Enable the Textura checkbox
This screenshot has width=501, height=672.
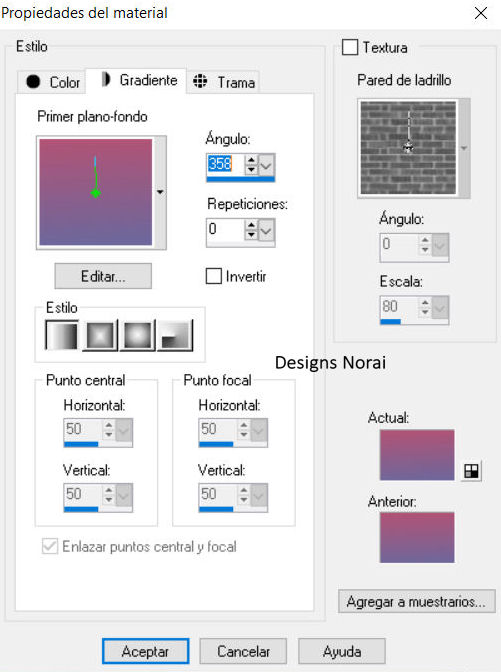point(350,47)
